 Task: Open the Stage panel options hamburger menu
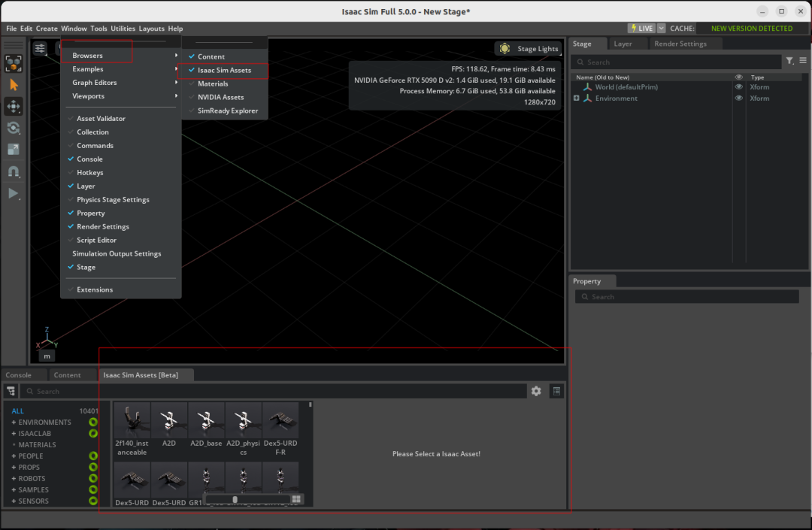[x=803, y=61]
